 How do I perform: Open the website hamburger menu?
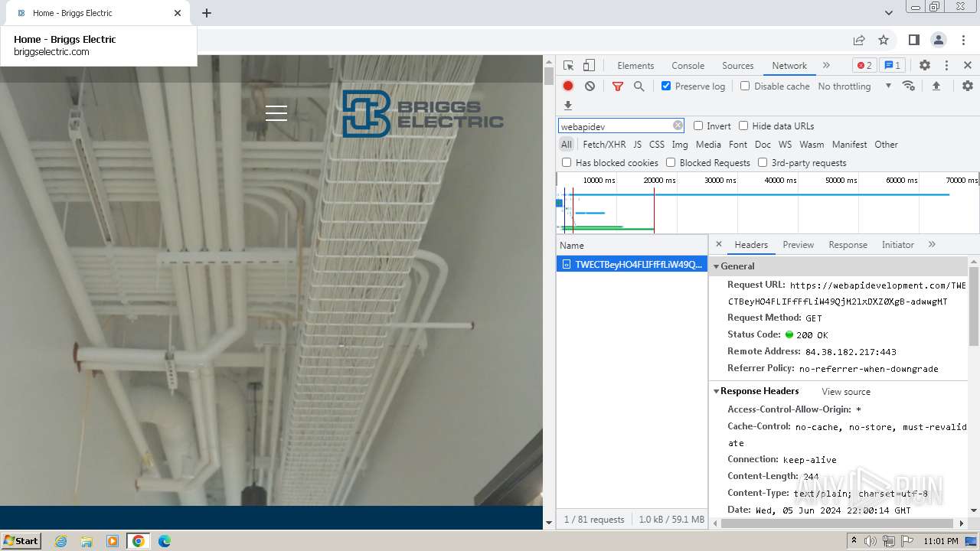coord(276,113)
